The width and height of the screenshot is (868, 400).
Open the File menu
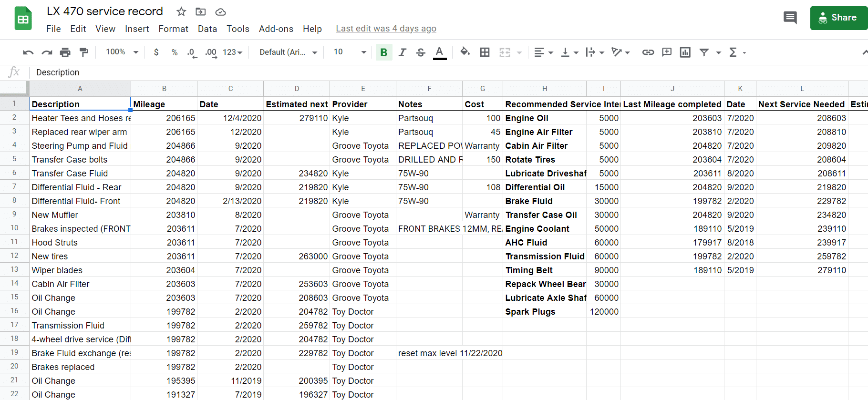pos(53,29)
